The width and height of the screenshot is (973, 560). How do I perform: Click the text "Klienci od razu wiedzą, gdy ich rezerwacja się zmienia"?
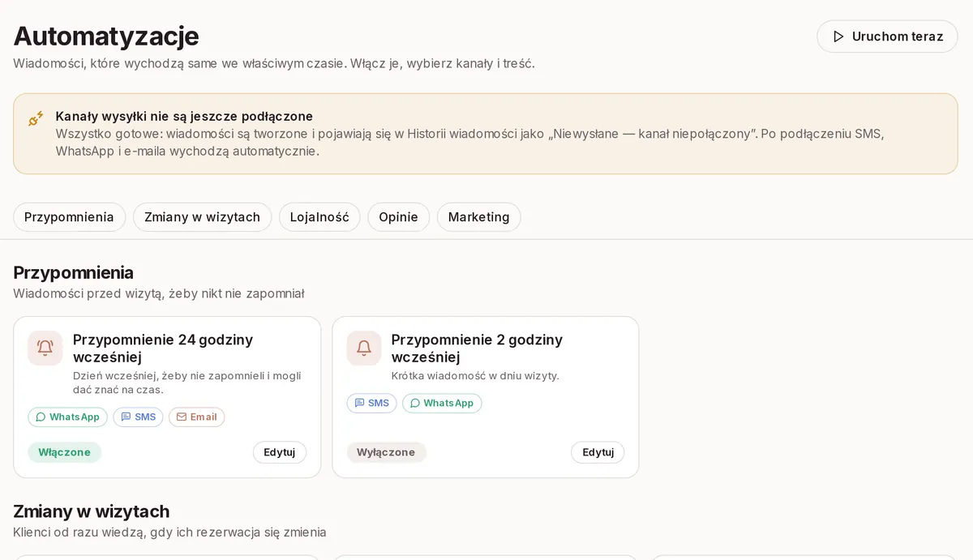click(x=169, y=532)
